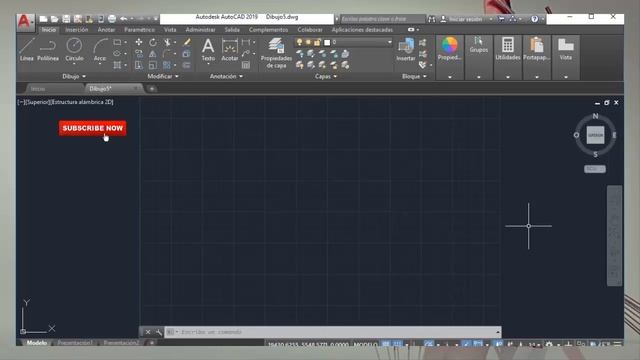
Task: Toggle the layer freeze sun icon
Action: click(308, 42)
